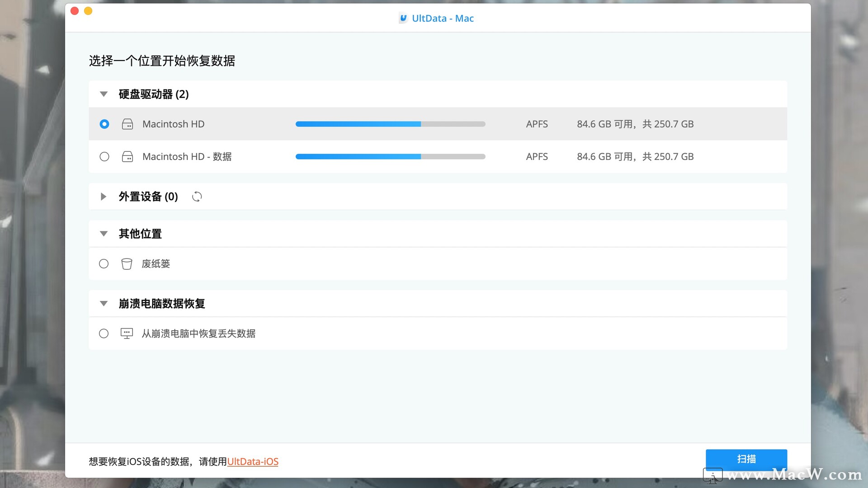Select the Macintosh HD radio button
This screenshot has width=868, height=488.
point(104,124)
